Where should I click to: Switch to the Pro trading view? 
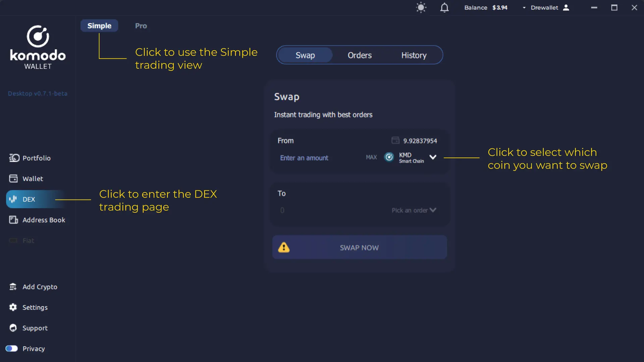(x=141, y=25)
